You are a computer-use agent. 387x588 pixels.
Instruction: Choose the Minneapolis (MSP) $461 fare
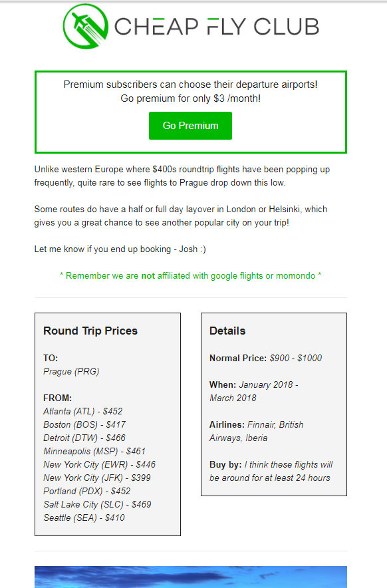click(94, 451)
